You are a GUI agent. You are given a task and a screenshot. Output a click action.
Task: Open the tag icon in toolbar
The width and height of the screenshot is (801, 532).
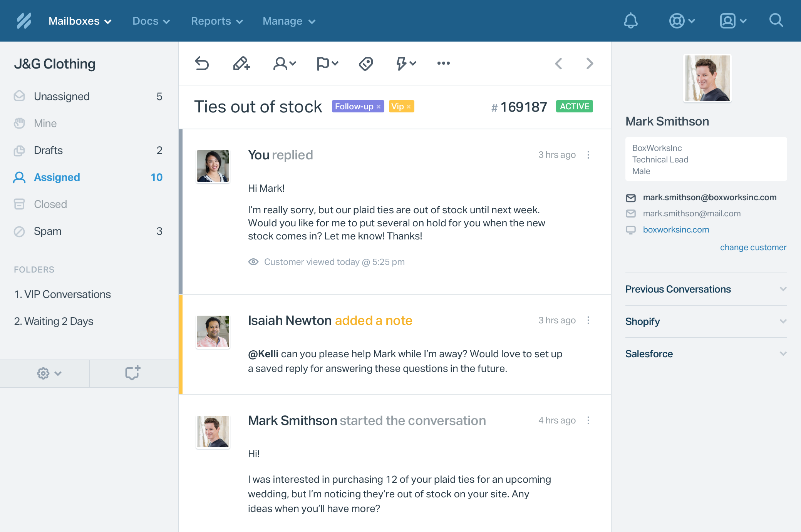click(x=366, y=64)
